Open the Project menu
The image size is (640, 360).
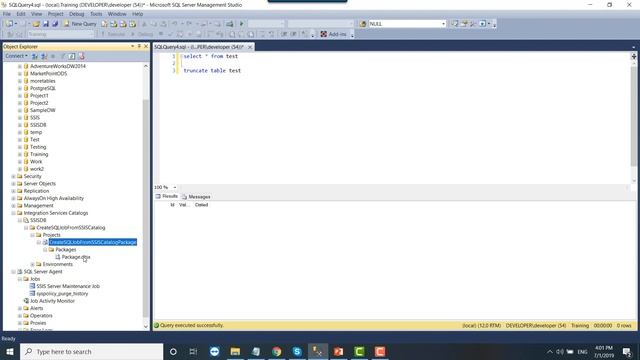tap(56, 14)
